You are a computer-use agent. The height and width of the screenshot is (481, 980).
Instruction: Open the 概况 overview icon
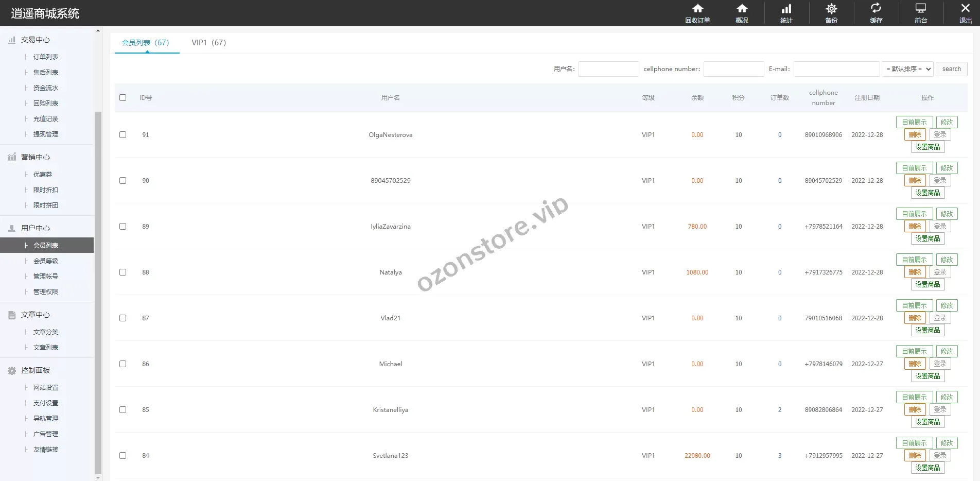click(x=742, y=9)
